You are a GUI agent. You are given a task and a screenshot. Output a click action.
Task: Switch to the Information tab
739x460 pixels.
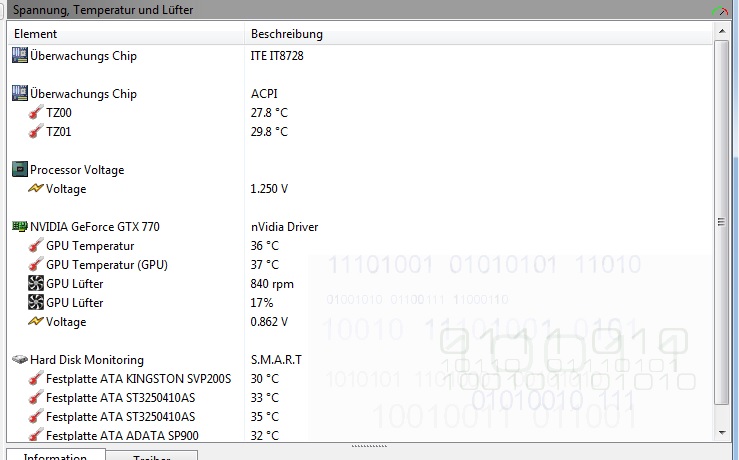pos(56,455)
